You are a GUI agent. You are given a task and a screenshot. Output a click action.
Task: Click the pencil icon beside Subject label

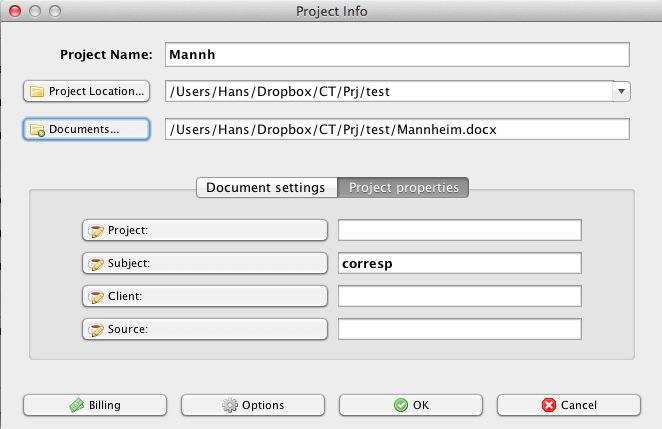click(97, 264)
